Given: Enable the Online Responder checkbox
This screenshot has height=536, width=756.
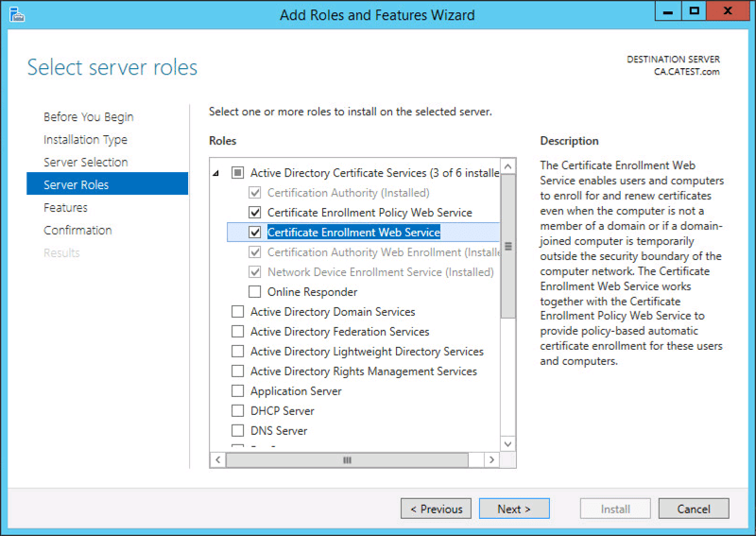Looking at the screenshot, I should [x=255, y=292].
